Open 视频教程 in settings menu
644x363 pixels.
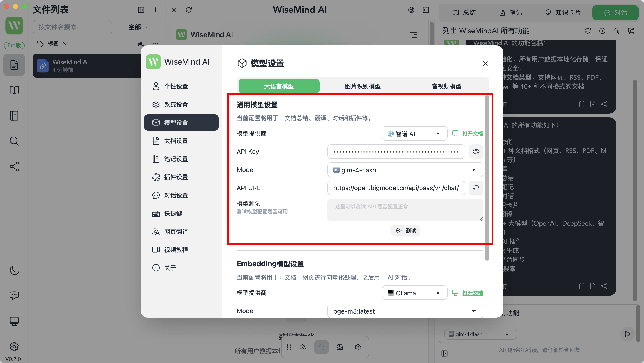pos(181,249)
